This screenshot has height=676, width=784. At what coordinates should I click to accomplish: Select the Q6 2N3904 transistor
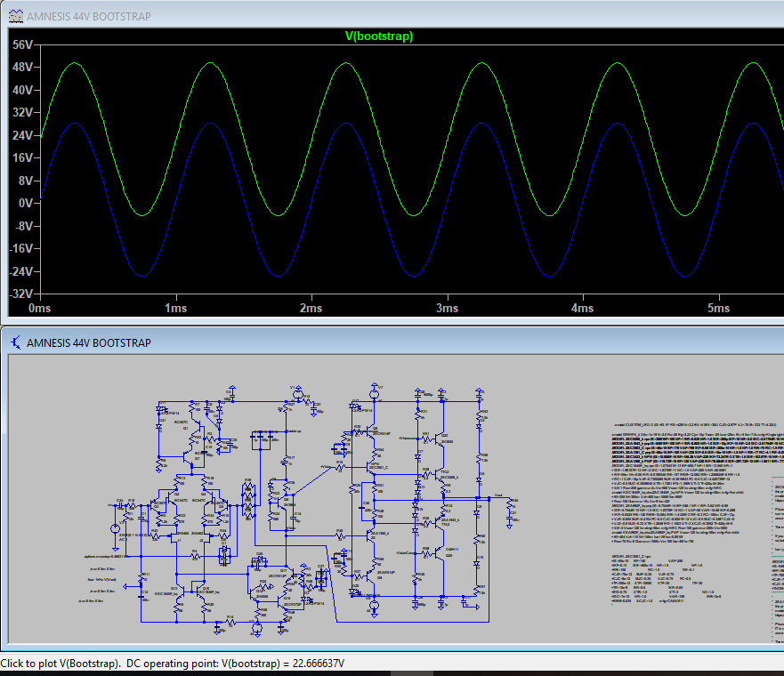coord(283,501)
